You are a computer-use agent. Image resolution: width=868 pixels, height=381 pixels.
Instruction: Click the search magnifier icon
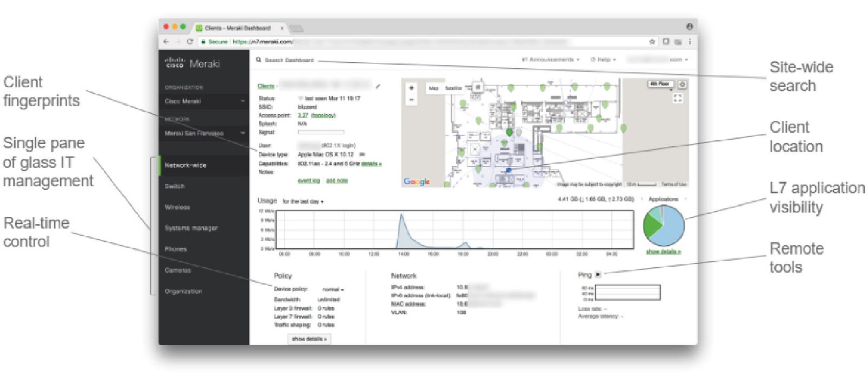[259, 60]
